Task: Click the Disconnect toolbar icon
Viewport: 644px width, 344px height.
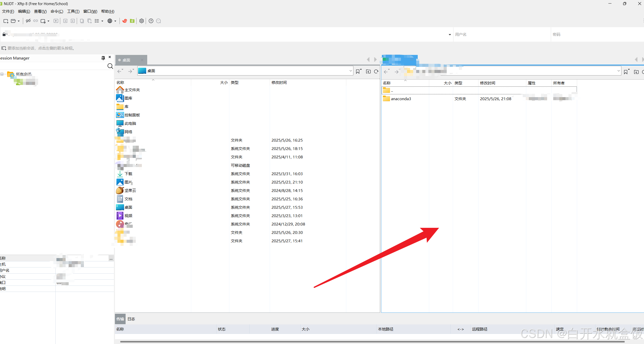Action: (28, 21)
